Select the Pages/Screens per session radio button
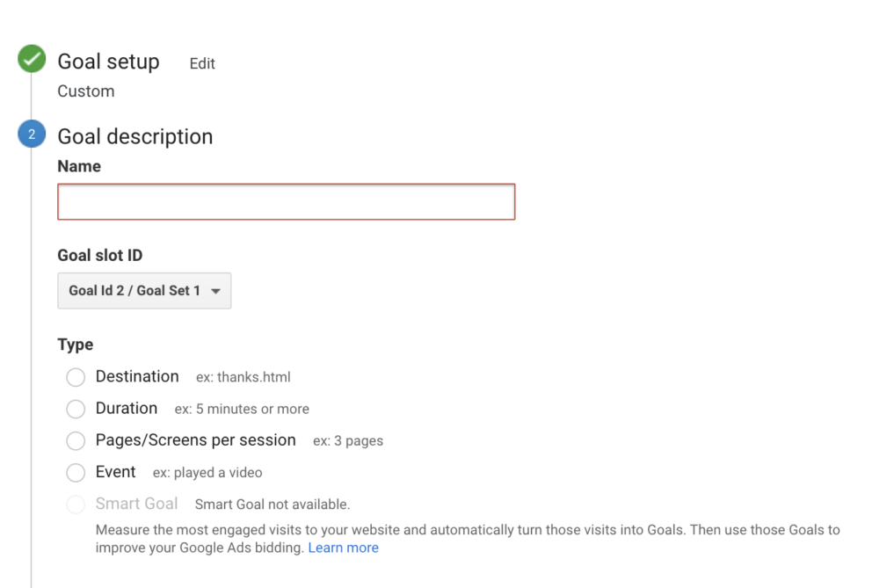 [76, 440]
